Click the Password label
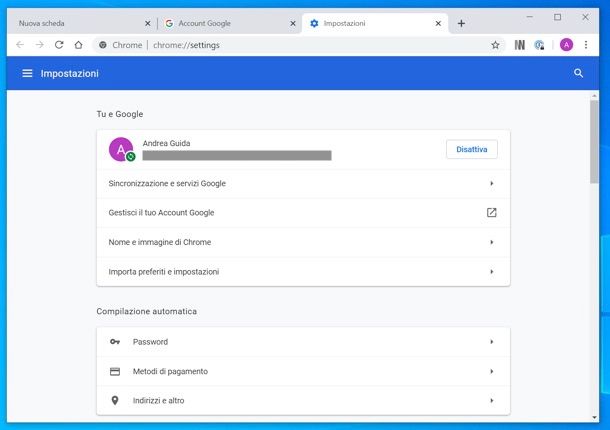The width and height of the screenshot is (610, 430). click(150, 342)
